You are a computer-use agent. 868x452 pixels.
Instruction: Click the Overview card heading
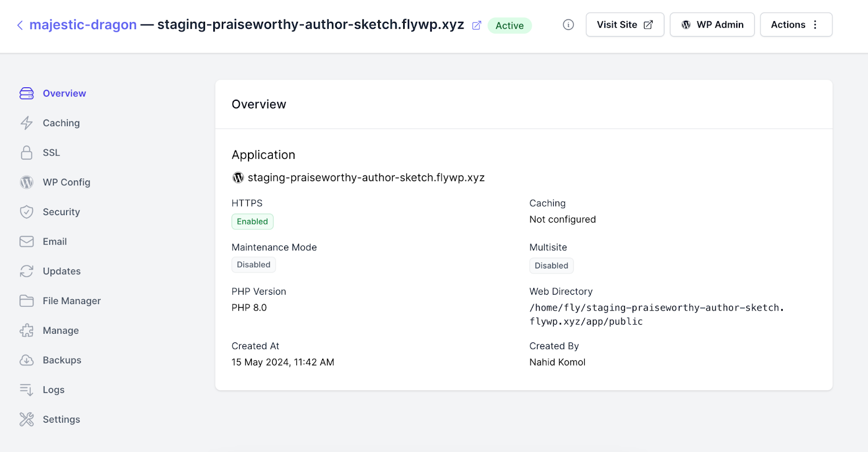[259, 104]
